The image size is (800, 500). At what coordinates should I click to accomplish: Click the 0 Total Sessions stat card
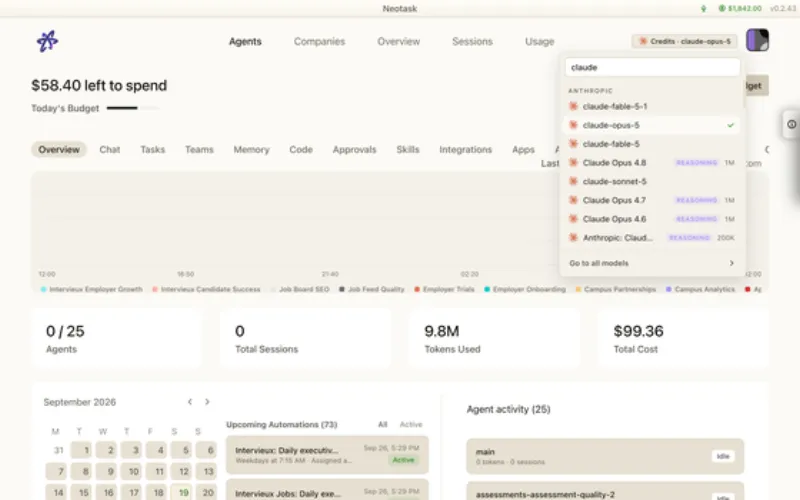305,338
